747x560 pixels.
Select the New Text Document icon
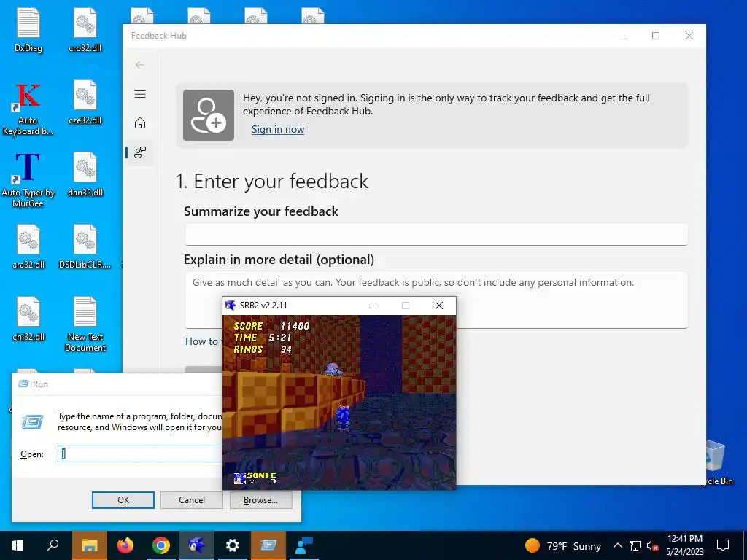(x=85, y=324)
